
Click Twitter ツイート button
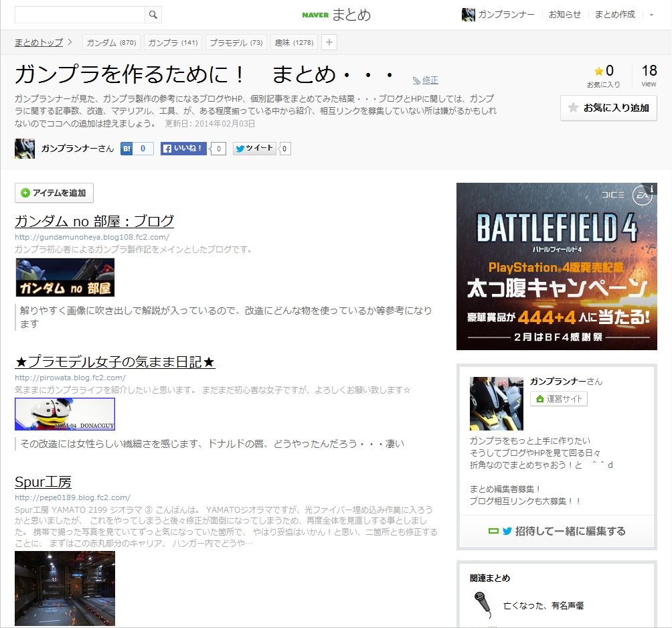point(254,149)
